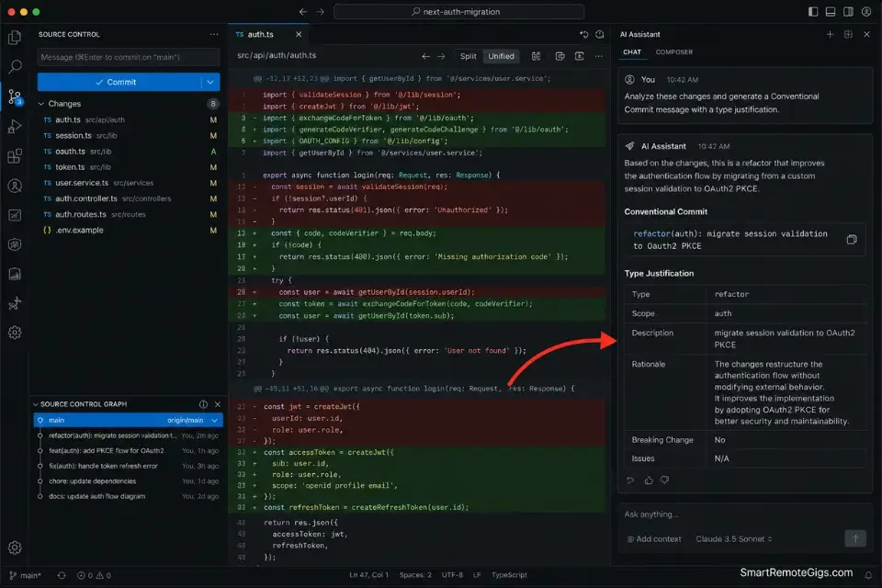Toggle bottom panel layout icon

pyautogui.click(x=831, y=12)
